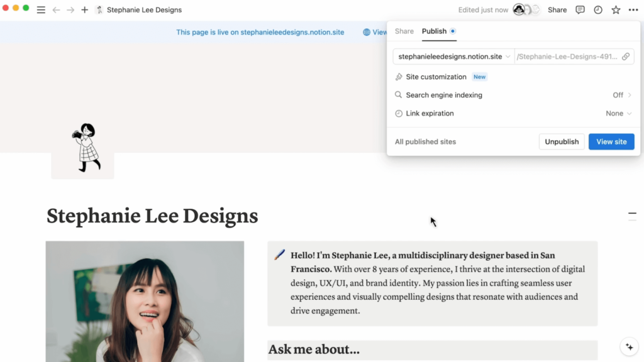Open All published sites link
Viewport: 644px width, 362px height.
tap(425, 141)
